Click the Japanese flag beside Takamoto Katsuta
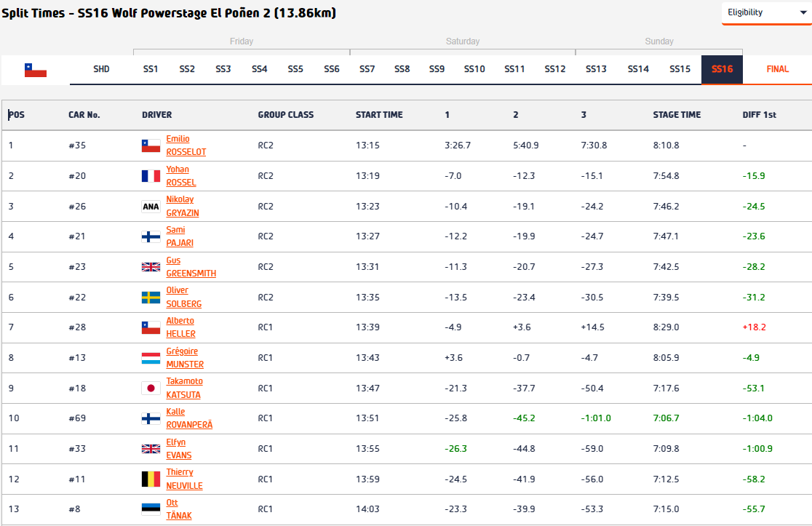Screen dimensions: 812x526 point(151,388)
